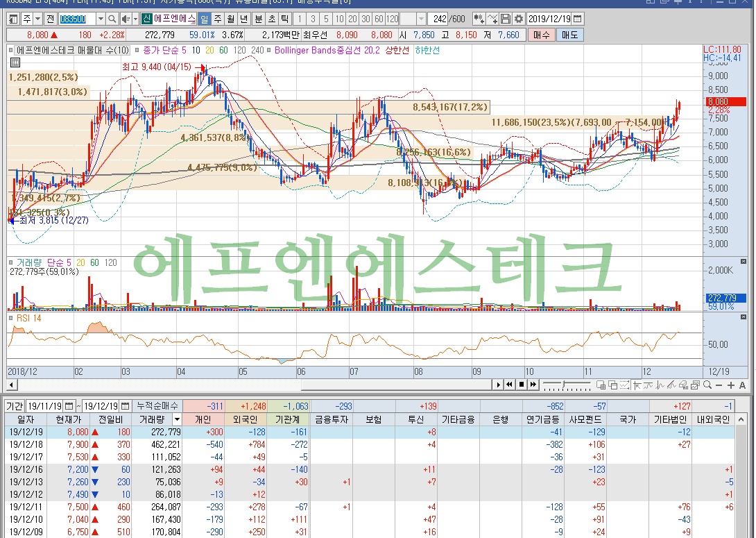This screenshot has width=756, height=538.
Task: Click the stock code input field 083500
Action: (77, 19)
